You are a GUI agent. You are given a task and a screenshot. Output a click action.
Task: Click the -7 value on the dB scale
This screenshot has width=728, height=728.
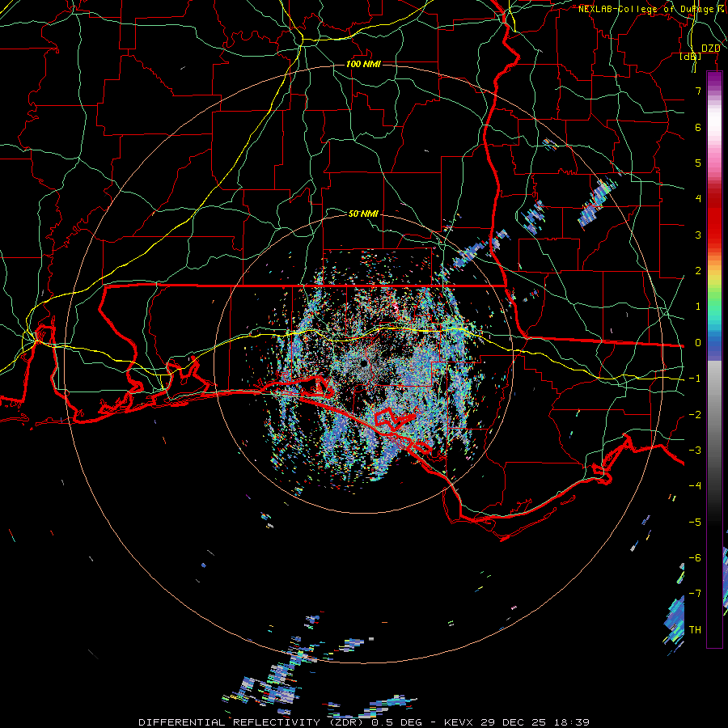tap(695, 594)
